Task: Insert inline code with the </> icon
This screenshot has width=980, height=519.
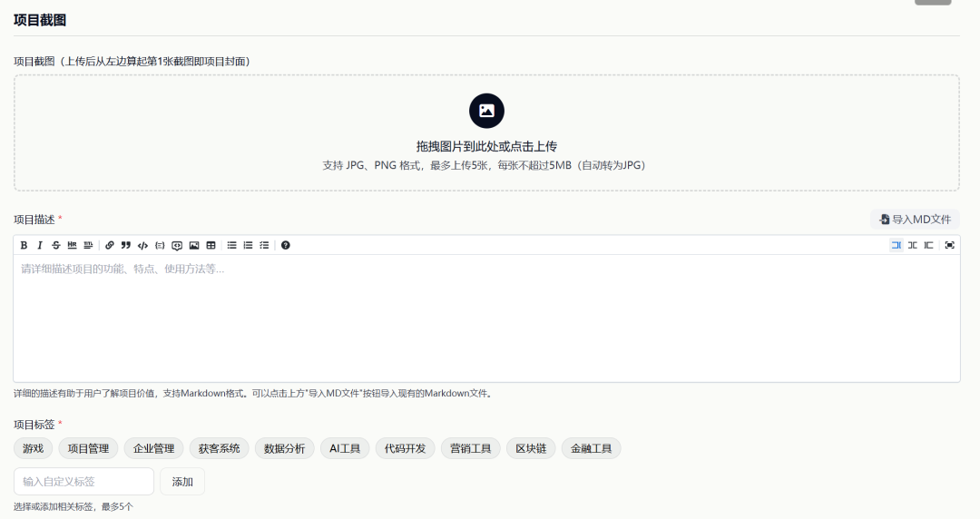Action: point(142,245)
